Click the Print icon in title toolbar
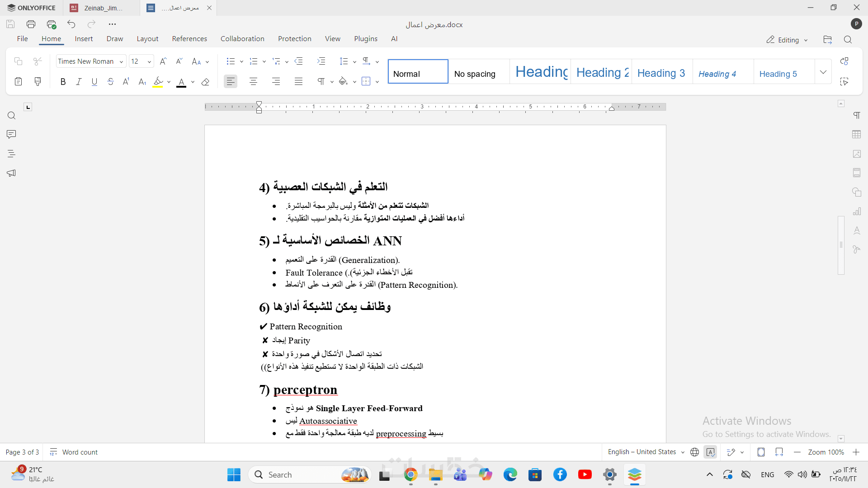The image size is (868, 488). click(x=31, y=24)
